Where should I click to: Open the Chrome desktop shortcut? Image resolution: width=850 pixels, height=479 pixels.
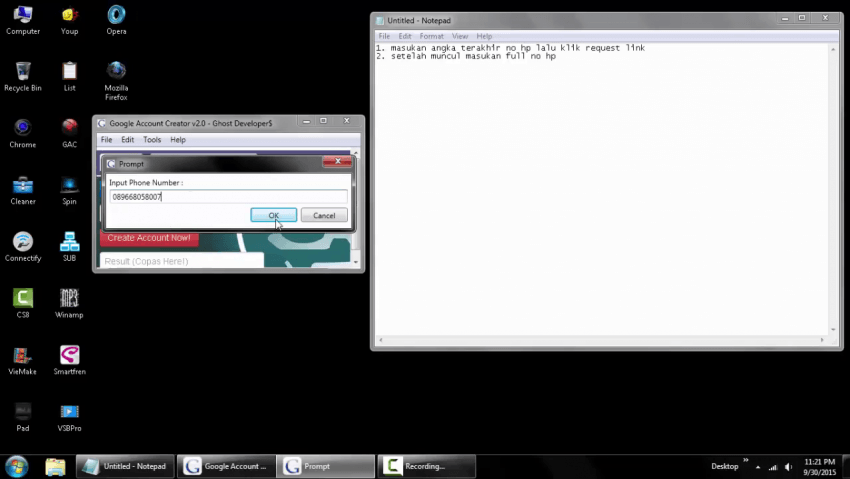pyautogui.click(x=22, y=128)
